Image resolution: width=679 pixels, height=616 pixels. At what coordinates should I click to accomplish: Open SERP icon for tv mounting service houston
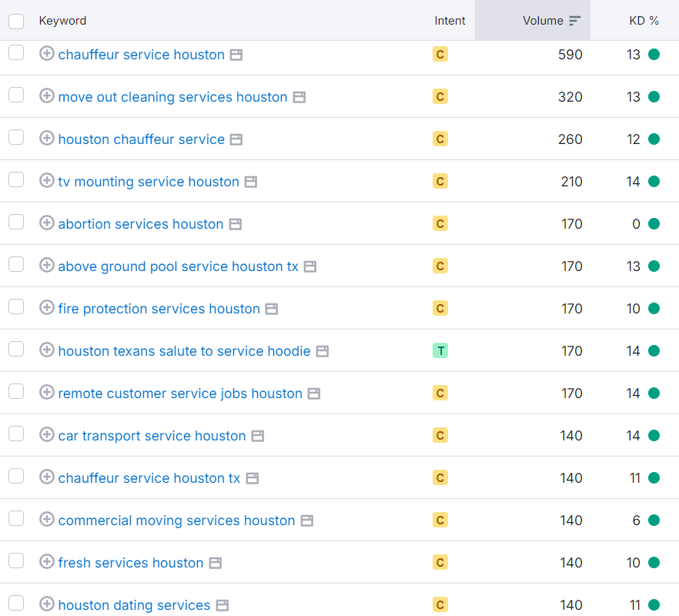(251, 182)
